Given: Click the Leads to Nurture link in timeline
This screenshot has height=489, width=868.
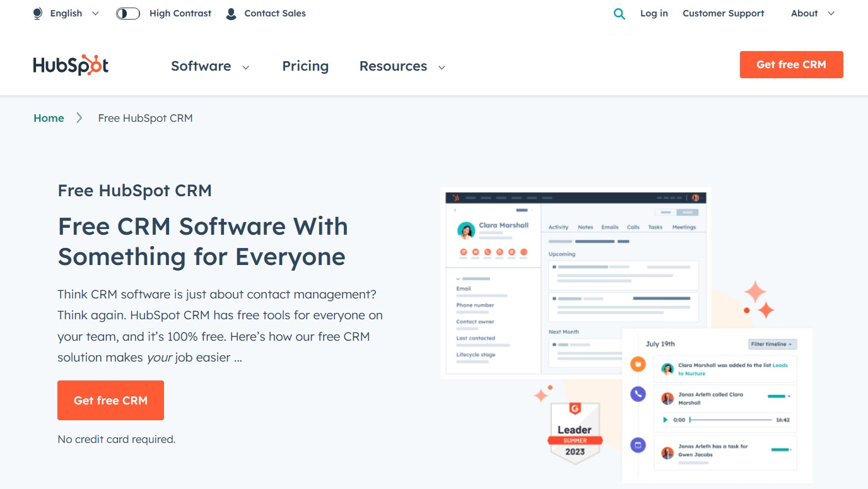Looking at the screenshot, I should [x=732, y=369].
